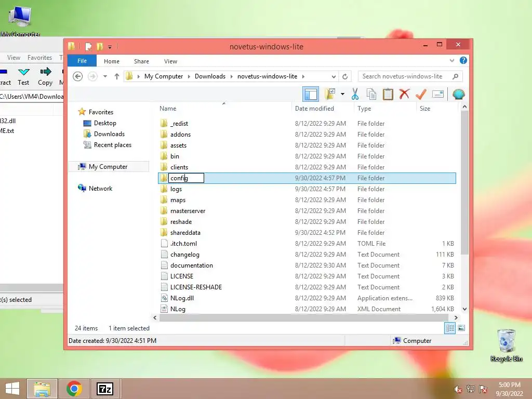Select the LICENSE-RESHADE file
Screen dimensions: 532x399
tap(196, 287)
